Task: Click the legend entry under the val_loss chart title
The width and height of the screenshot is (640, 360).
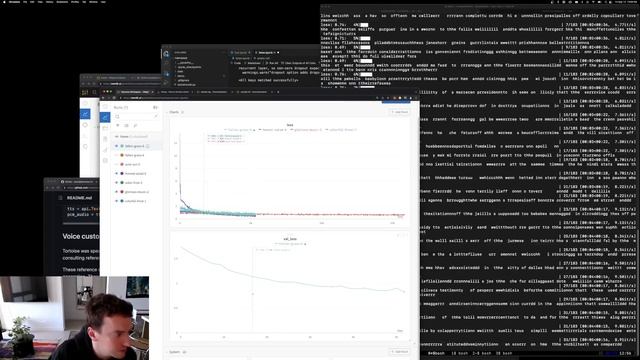Action: coord(291,244)
